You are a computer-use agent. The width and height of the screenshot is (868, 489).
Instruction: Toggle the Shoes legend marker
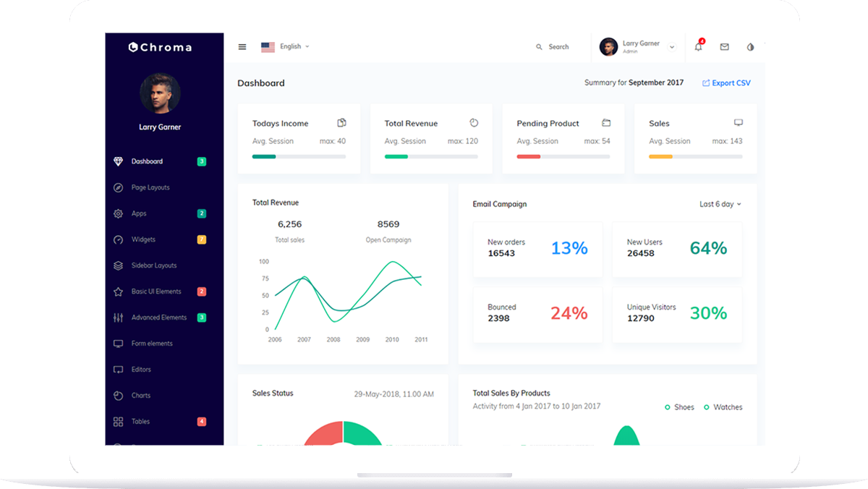point(668,407)
